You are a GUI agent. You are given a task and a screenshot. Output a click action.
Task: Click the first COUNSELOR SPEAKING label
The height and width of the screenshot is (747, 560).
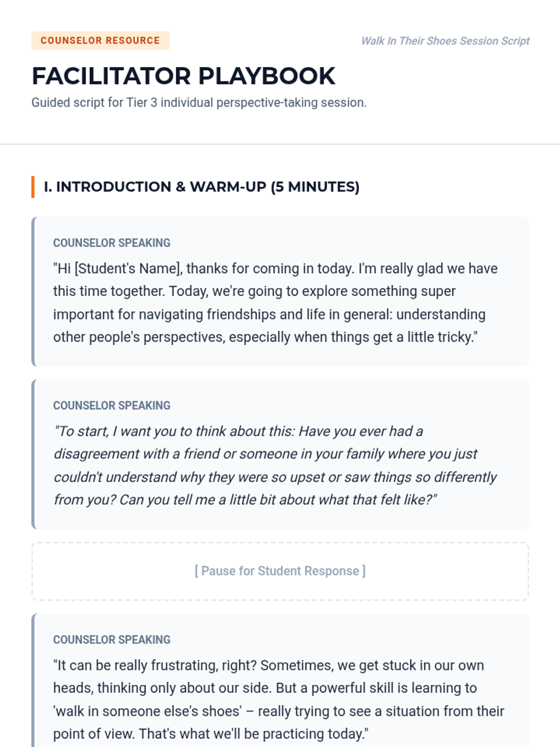click(x=112, y=243)
